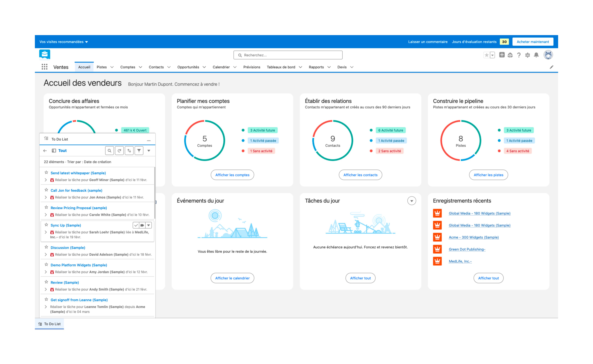Click Afficher les pistes button
593x364 pixels.
(x=488, y=175)
